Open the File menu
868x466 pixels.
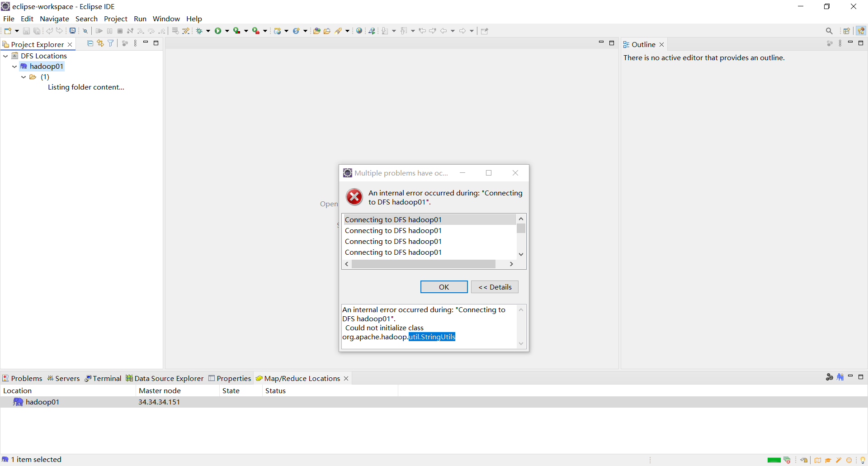click(x=9, y=19)
